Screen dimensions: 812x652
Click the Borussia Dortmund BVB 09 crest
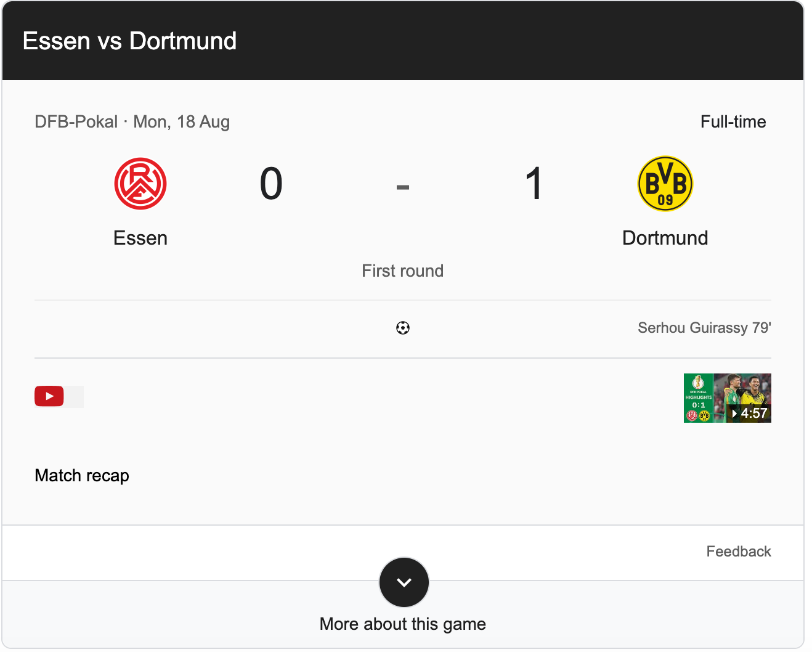click(665, 184)
